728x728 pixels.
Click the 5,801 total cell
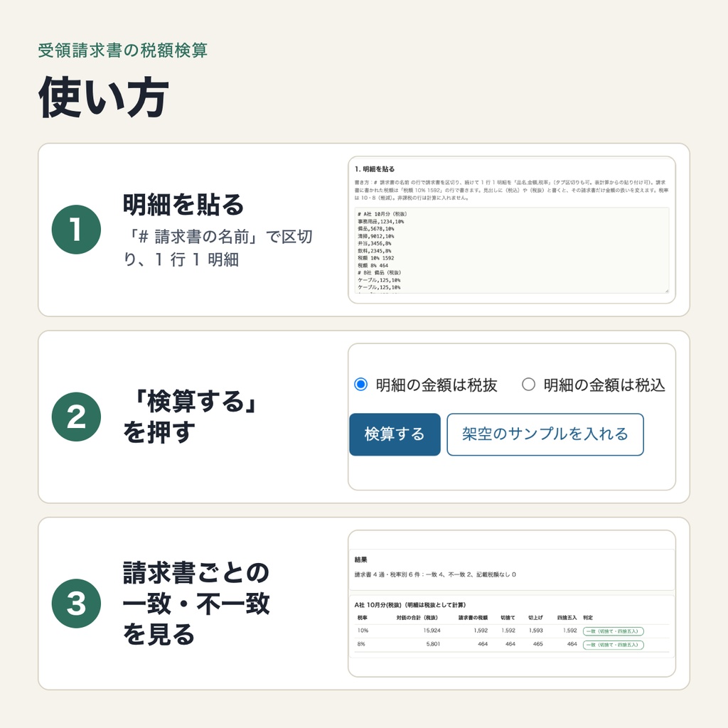pos(433,644)
